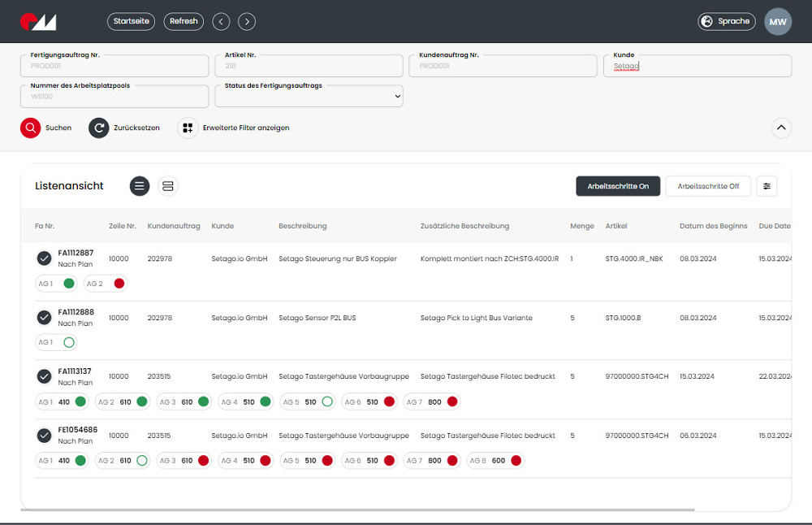
Task: Click the red Suchen magnifier icon
Action: point(30,128)
